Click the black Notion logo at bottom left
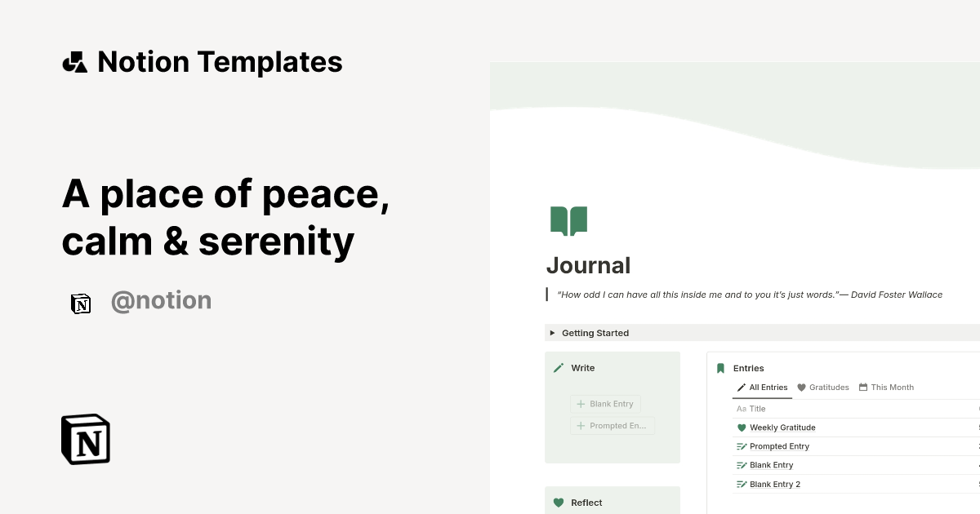Image resolution: width=980 pixels, height=514 pixels. 84,439
